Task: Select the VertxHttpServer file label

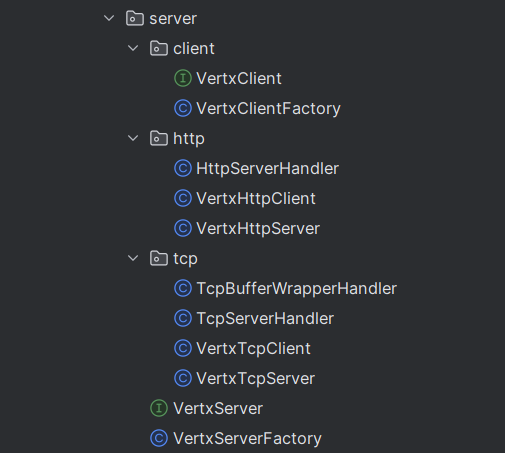Action: [258, 229]
